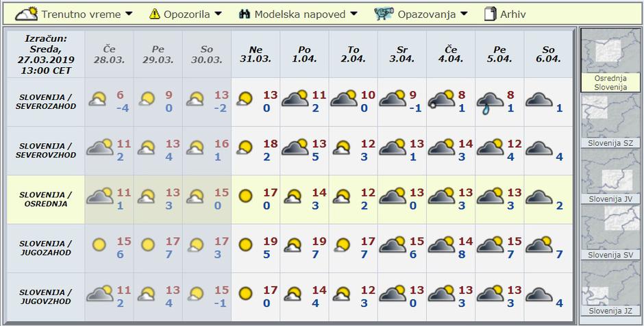Image resolution: width=644 pixels, height=326 pixels.
Task: Pick the Slovenija JV map thumbnail
Action: [x=610, y=175]
